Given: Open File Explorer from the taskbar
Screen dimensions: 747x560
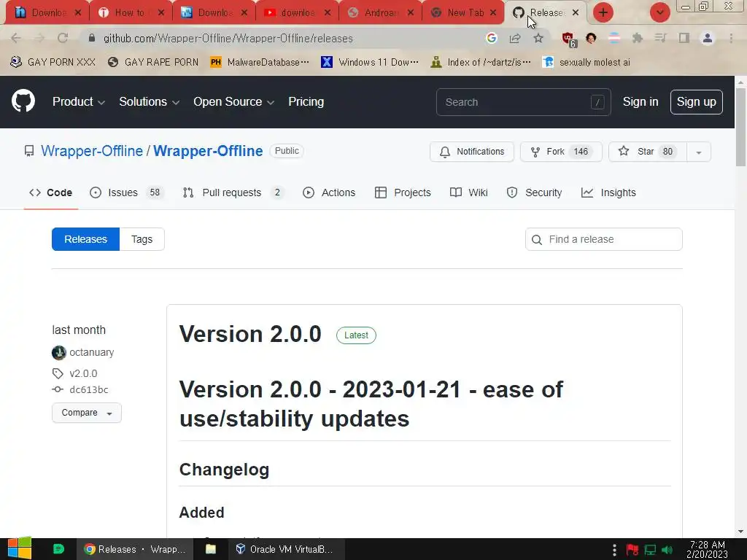Looking at the screenshot, I should pos(211,549).
